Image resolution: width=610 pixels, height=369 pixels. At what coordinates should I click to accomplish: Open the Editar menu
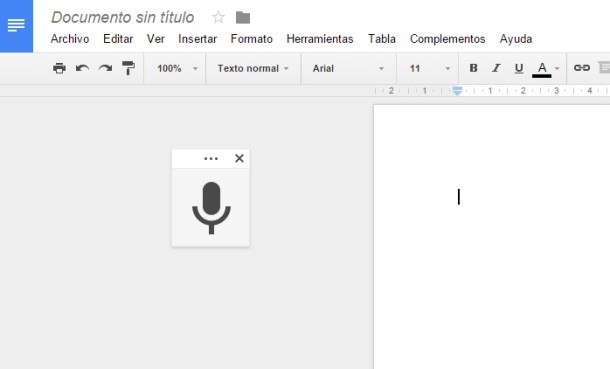coord(118,39)
